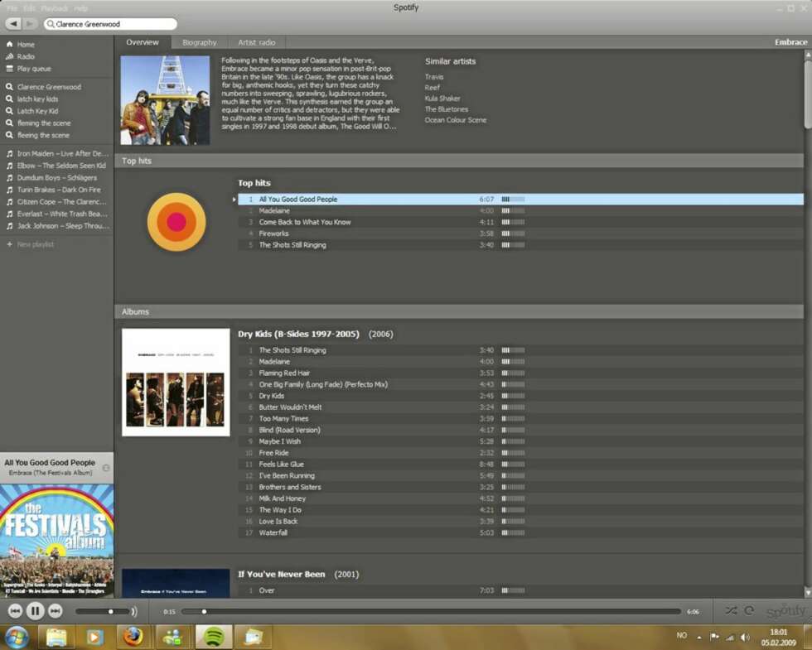
Task: Open saved search 'Latch Key Kid'
Action: pyautogui.click(x=37, y=111)
